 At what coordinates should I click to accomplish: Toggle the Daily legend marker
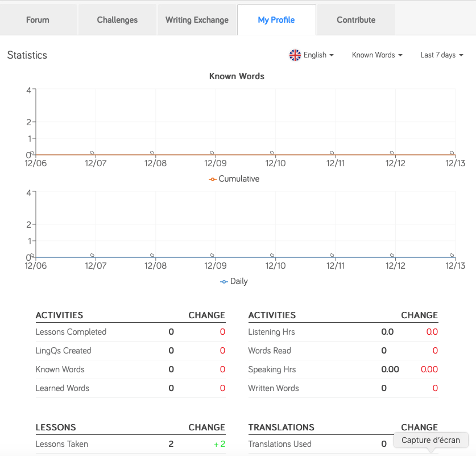[224, 281]
